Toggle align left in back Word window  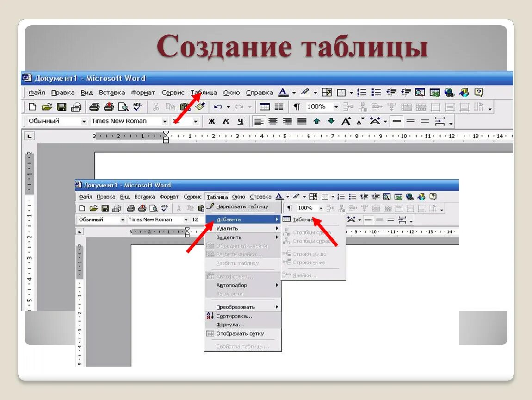click(x=259, y=121)
